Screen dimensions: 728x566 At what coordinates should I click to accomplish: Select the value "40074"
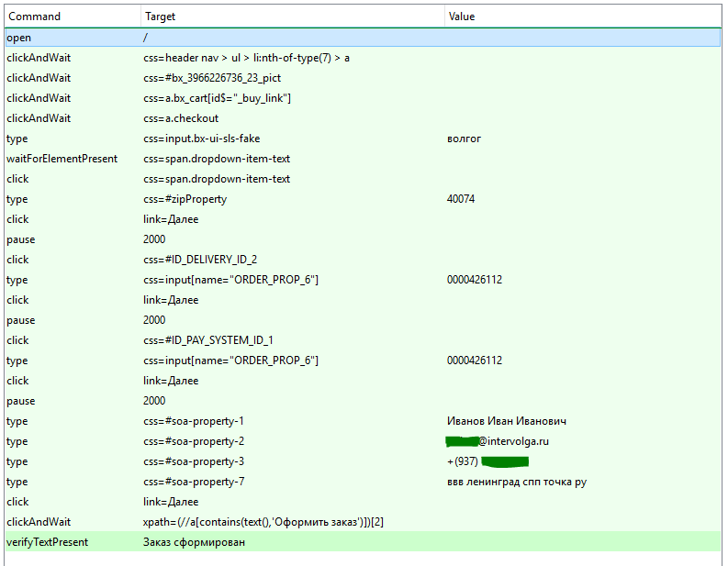(x=461, y=199)
